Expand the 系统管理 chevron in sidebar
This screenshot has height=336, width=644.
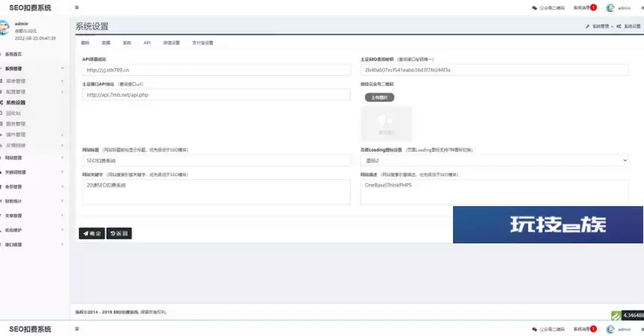(x=63, y=68)
